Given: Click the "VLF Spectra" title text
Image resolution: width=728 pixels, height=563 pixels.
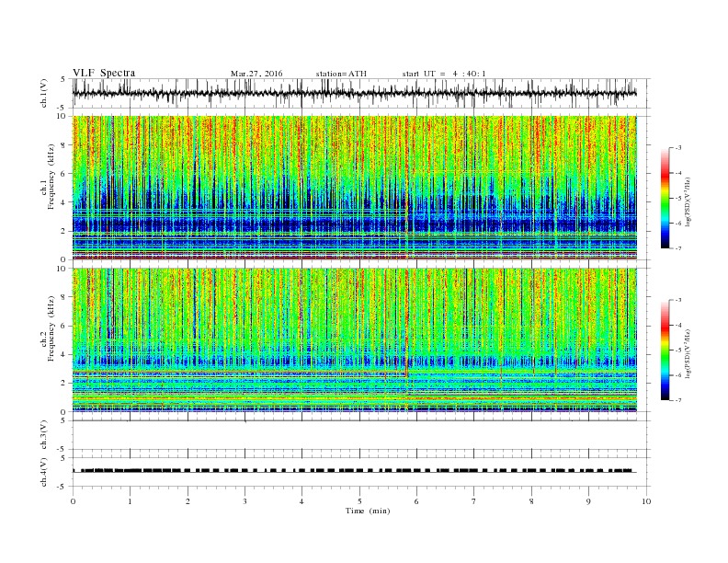Looking at the screenshot, I should [x=104, y=73].
